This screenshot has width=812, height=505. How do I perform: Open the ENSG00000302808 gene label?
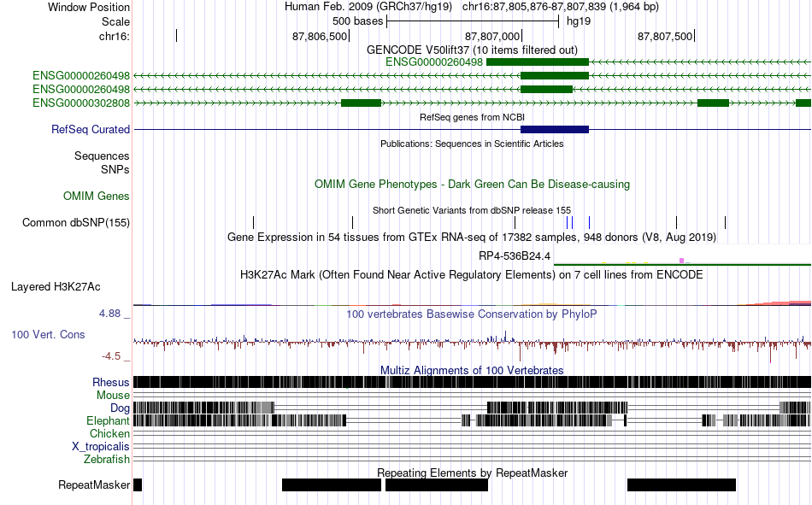pyautogui.click(x=81, y=103)
